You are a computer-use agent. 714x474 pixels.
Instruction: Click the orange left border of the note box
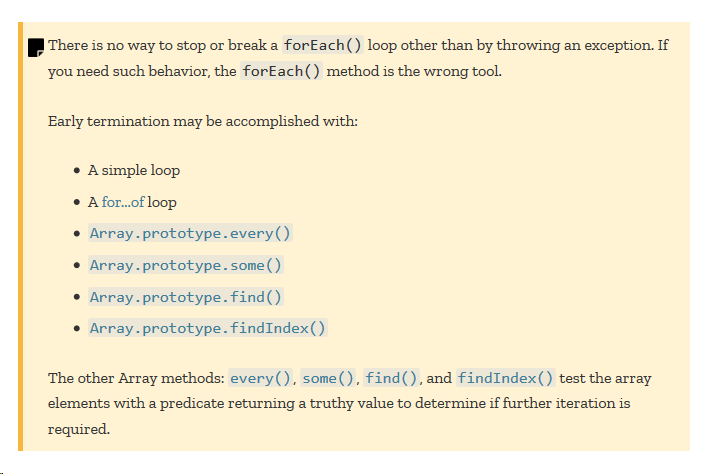20,236
